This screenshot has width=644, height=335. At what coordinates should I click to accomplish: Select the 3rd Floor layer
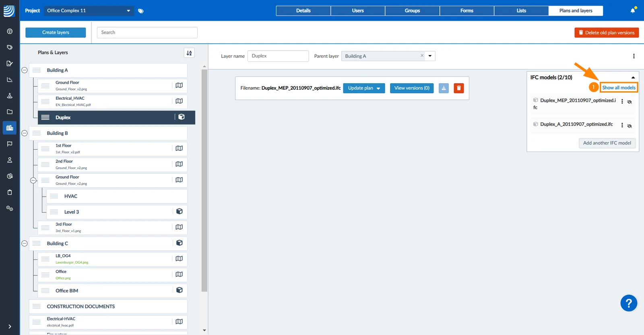pyautogui.click(x=112, y=228)
